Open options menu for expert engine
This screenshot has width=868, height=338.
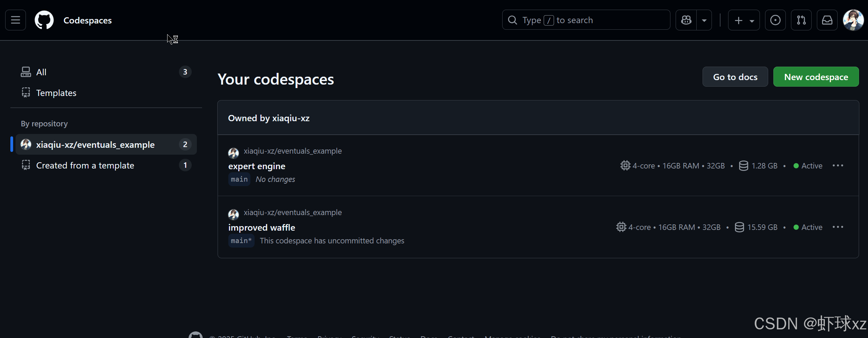838,166
